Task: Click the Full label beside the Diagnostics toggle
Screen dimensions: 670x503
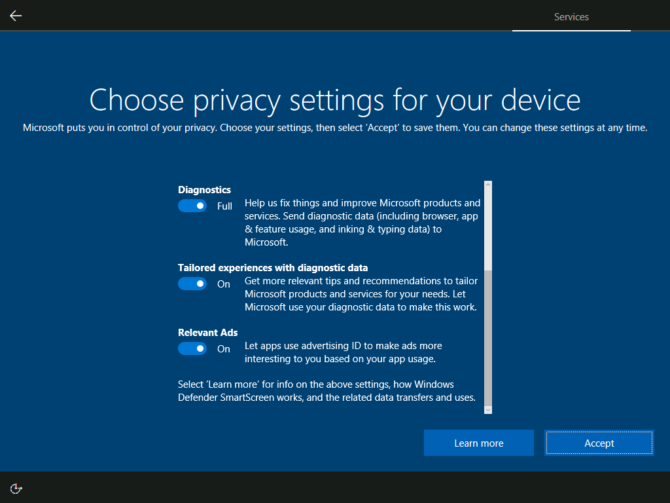Action: [224, 206]
